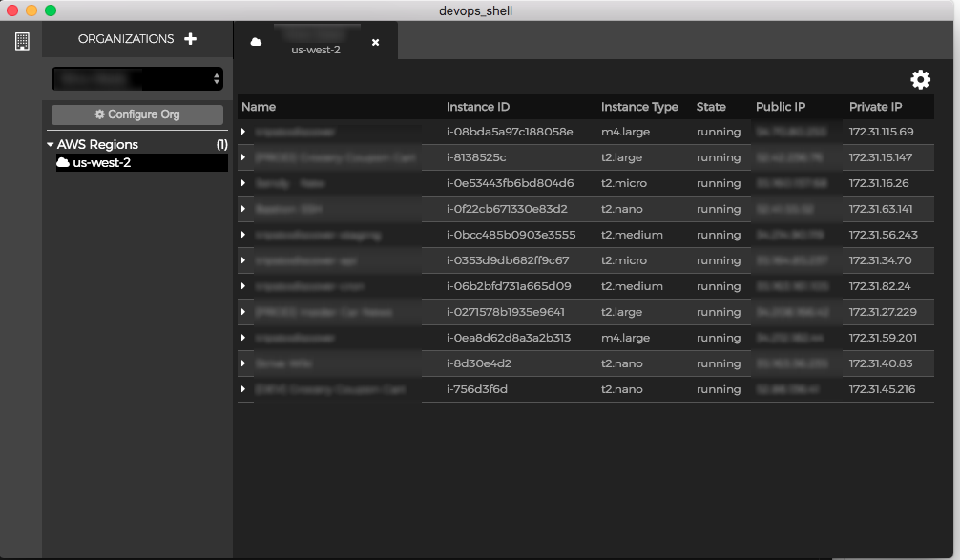Click the cloud icon in the us-west-2 tab
Viewport: 960px width, 560px height.
pyautogui.click(x=256, y=42)
